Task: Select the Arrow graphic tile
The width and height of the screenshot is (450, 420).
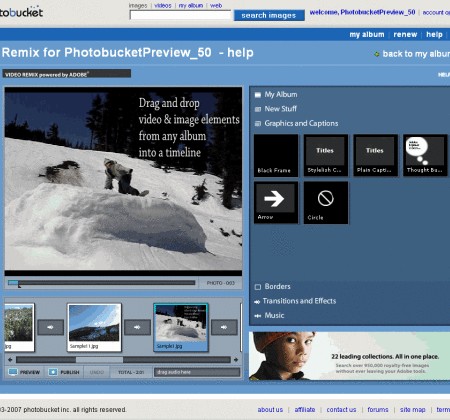Action: pyautogui.click(x=276, y=203)
